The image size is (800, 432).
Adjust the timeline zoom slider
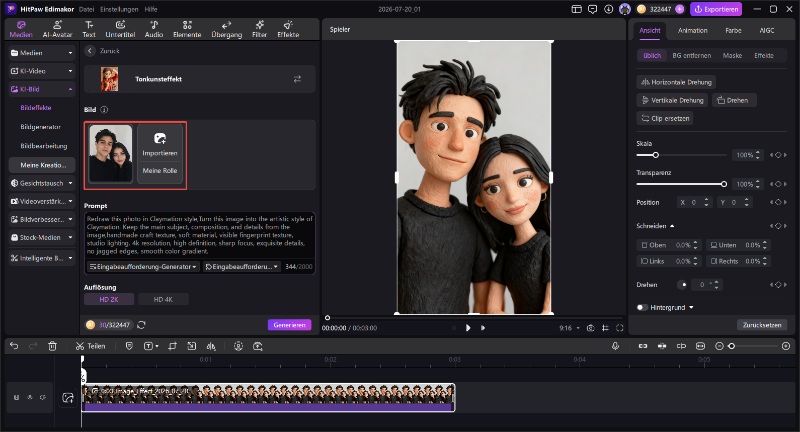pyautogui.click(x=753, y=346)
